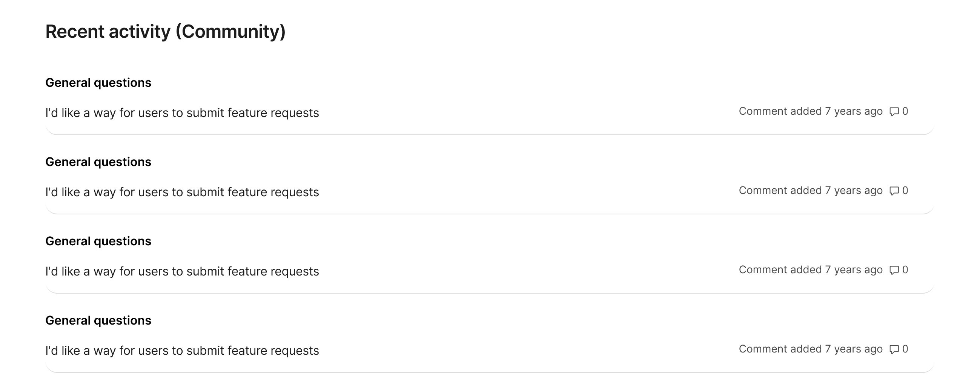Click the "0" comment count on the first entry
980x391 pixels.
pos(905,111)
